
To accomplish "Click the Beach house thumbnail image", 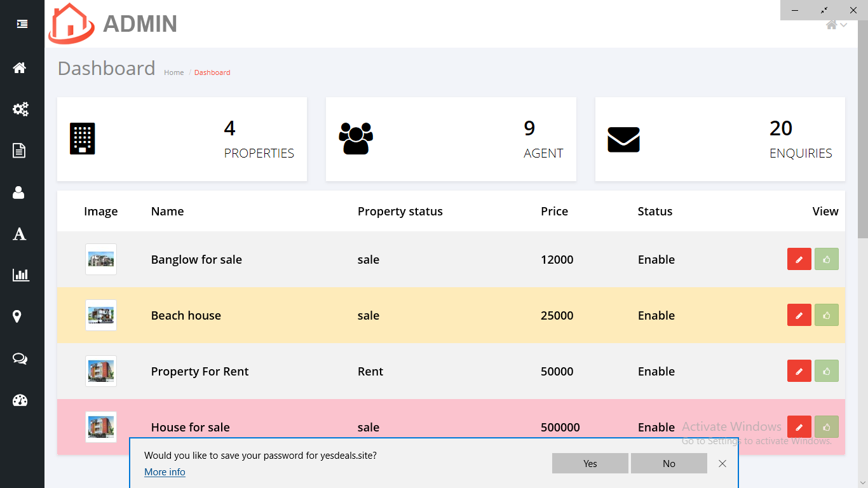I will pos(101,315).
